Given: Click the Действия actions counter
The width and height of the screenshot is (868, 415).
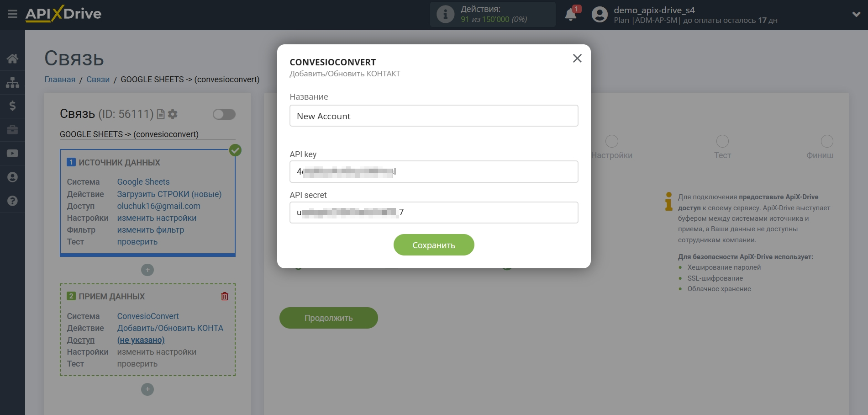Looking at the screenshot, I should pyautogui.click(x=493, y=14).
